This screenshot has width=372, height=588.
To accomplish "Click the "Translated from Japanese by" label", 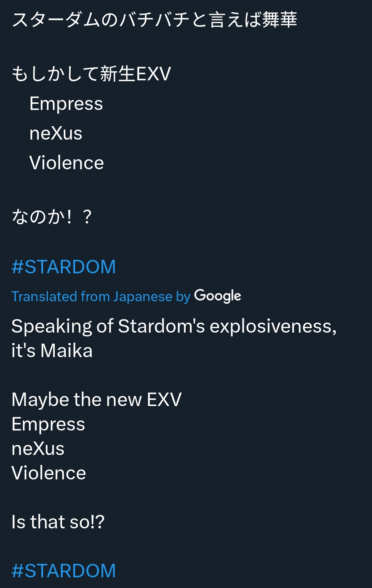I will [101, 296].
